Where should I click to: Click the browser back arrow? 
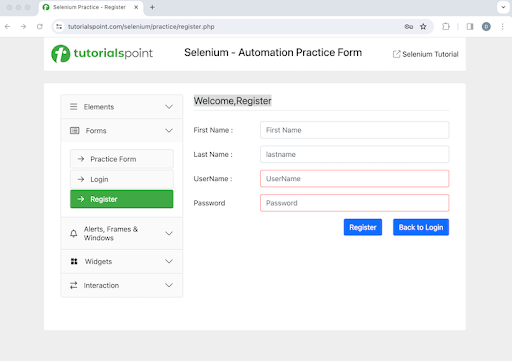click(x=7, y=26)
